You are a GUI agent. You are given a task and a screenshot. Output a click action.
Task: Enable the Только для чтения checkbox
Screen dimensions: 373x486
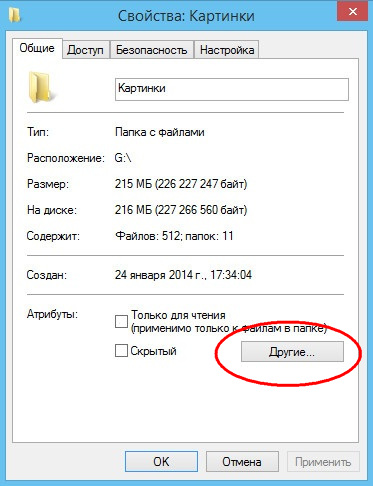[121, 322]
